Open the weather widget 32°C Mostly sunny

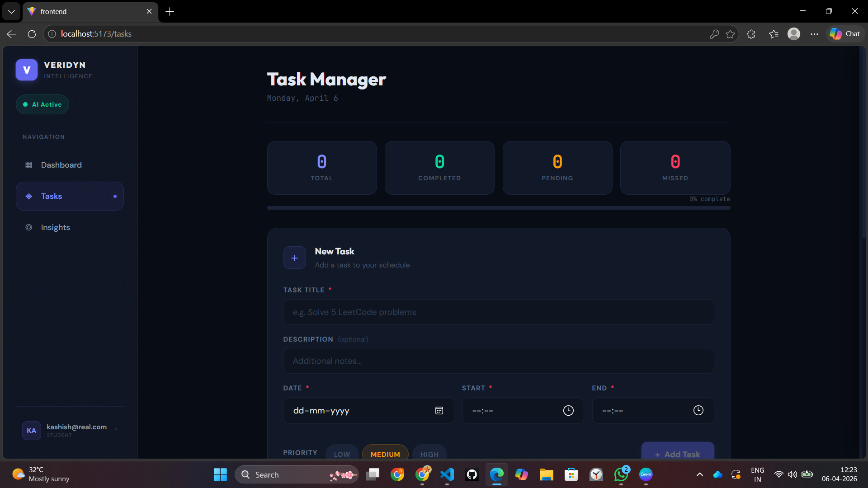(41, 474)
